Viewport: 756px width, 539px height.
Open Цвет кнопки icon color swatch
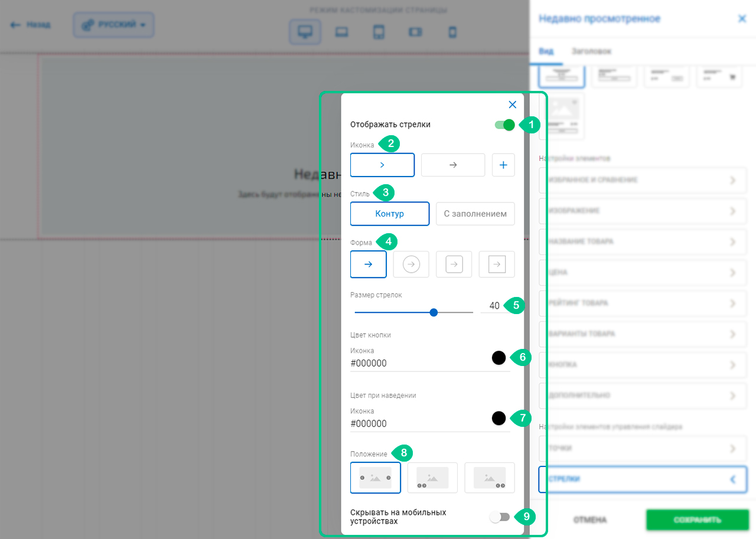(x=498, y=358)
